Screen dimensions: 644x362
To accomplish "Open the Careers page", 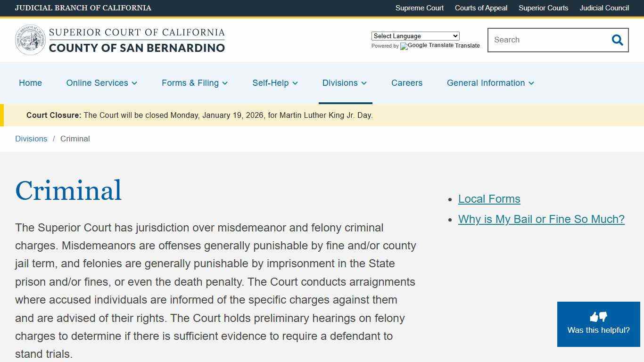I will 406,83.
